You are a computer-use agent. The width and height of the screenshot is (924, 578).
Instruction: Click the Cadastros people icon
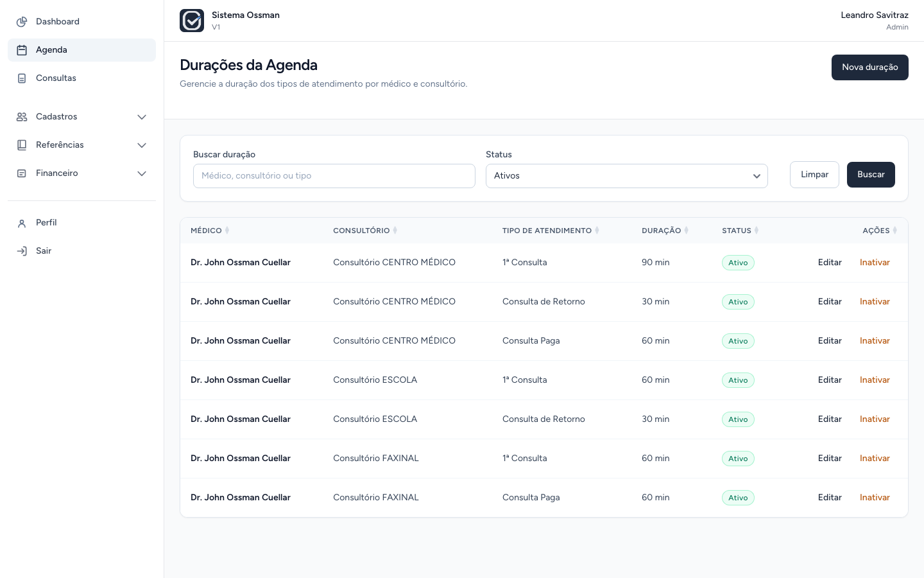22,117
